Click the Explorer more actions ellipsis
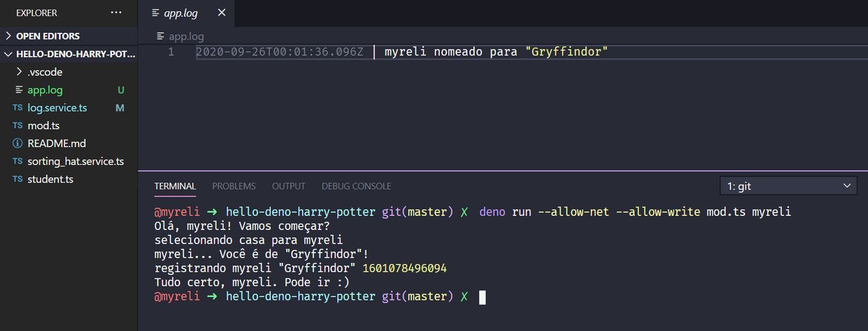The height and width of the screenshot is (331, 868). tap(116, 13)
